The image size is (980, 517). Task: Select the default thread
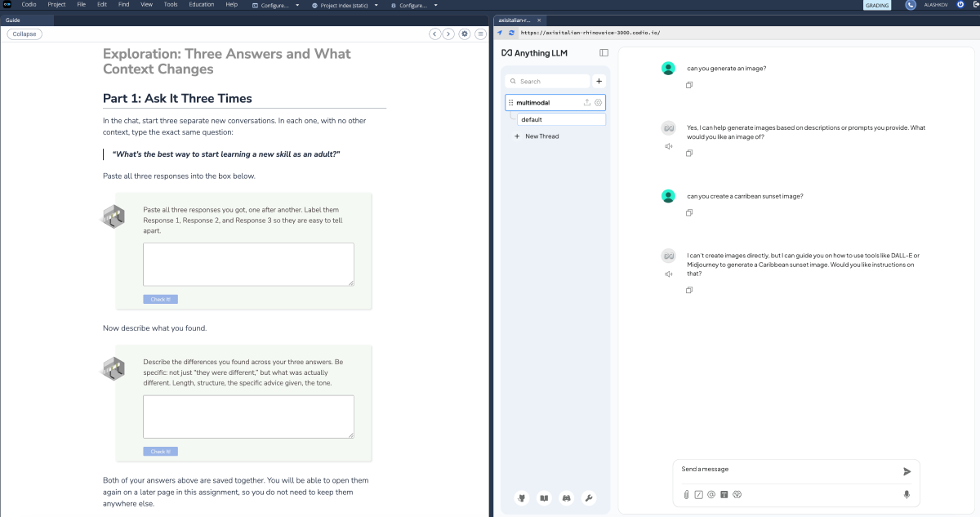pyautogui.click(x=562, y=119)
